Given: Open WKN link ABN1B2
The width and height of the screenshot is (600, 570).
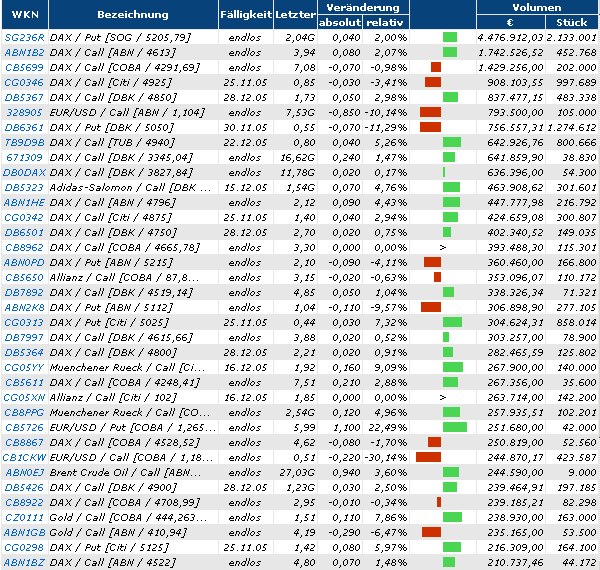Looking at the screenshot, I should click(24, 52).
